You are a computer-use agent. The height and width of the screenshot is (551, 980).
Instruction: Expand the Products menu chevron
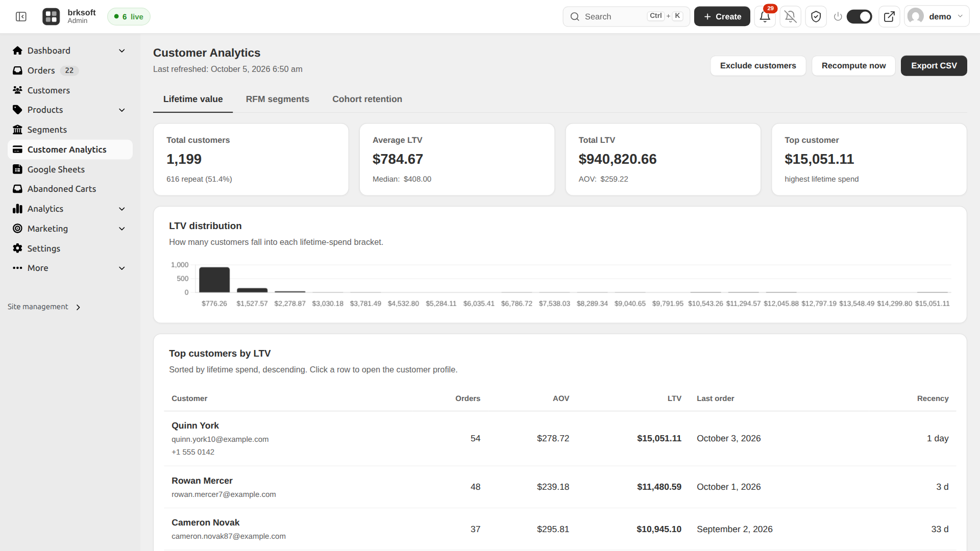pos(121,110)
